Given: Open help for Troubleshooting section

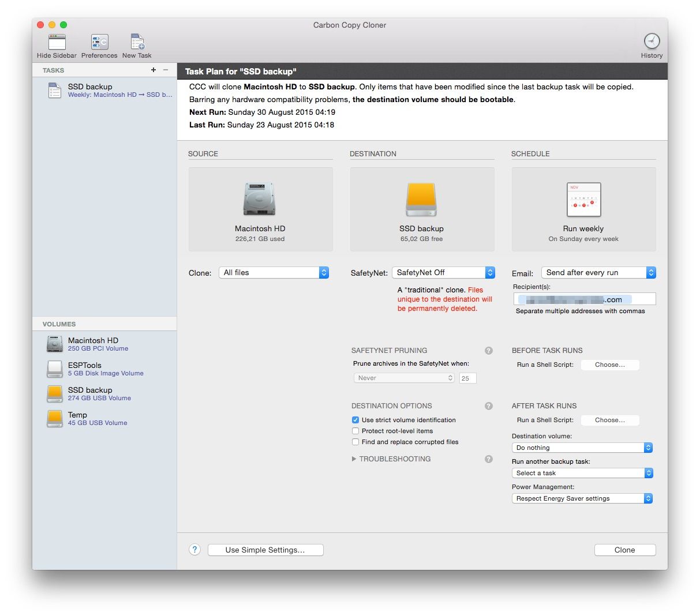Looking at the screenshot, I should [x=489, y=459].
